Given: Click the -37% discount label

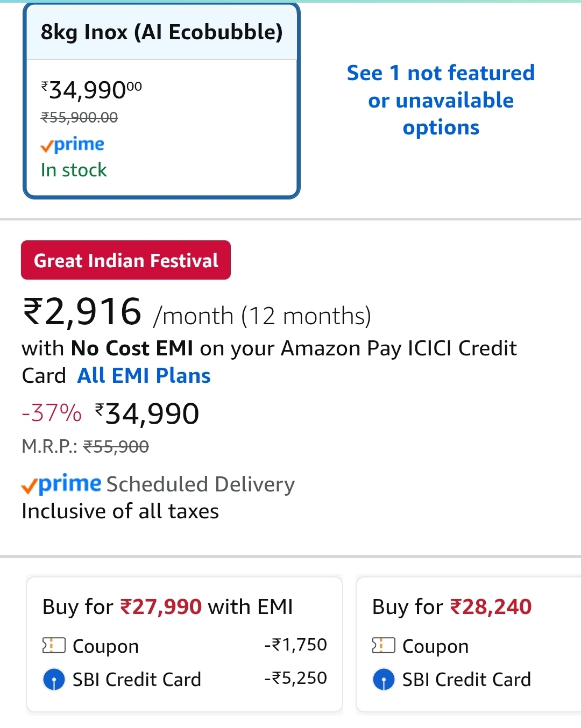Looking at the screenshot, I should tap(52, 413).
